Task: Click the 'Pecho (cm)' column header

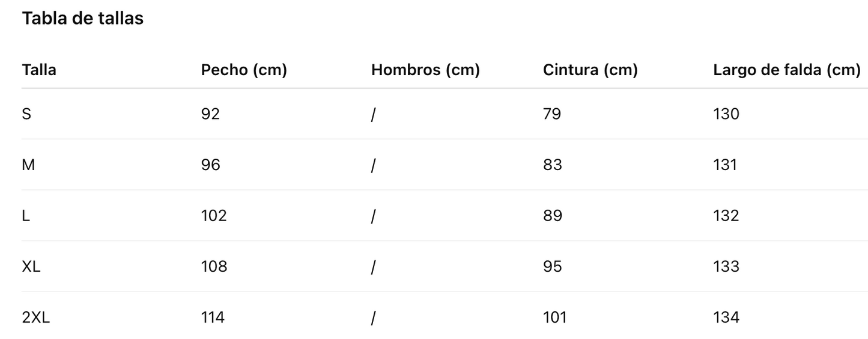Action: (x=244, y=70)
